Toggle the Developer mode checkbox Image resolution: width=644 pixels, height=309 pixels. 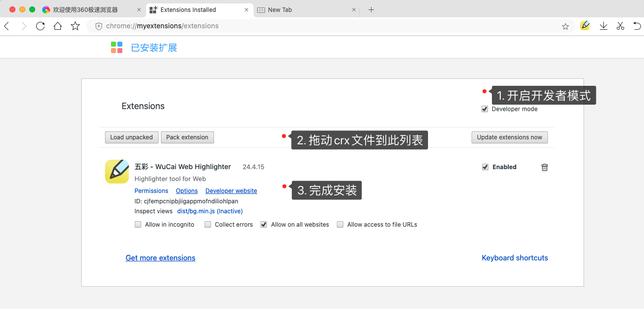[485, 109]
